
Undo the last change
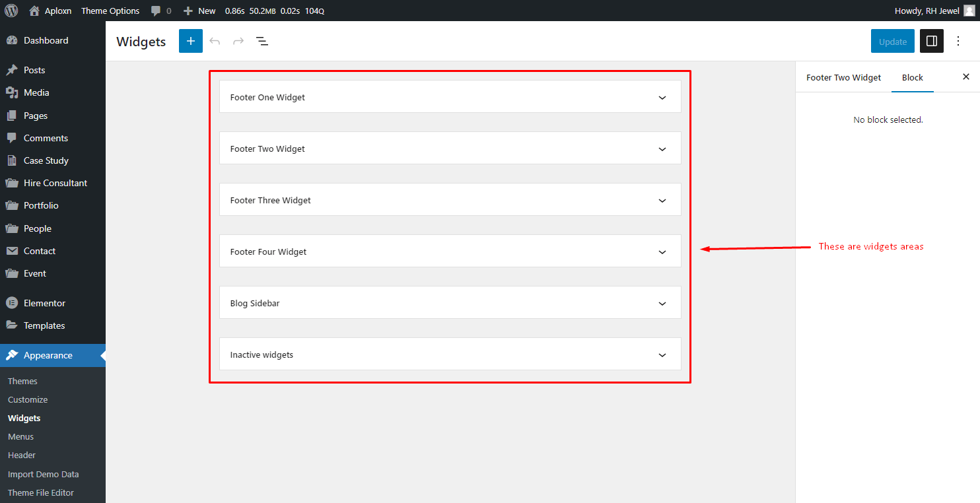tap(215, 41)
